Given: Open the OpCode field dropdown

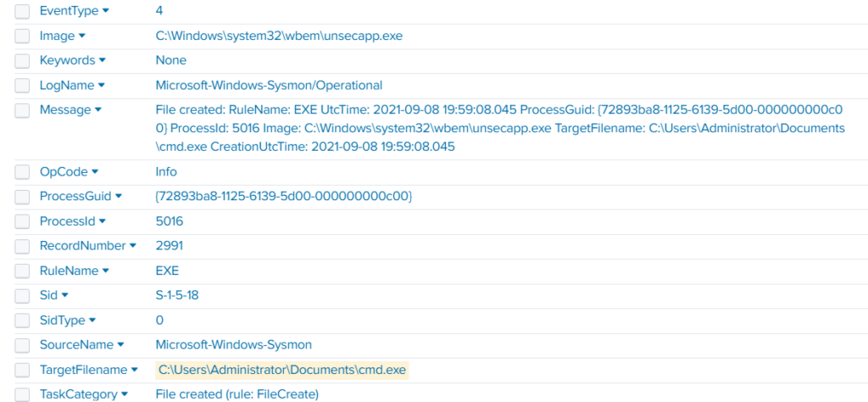Looking at the screenshot, I should [x=95, y=171].
